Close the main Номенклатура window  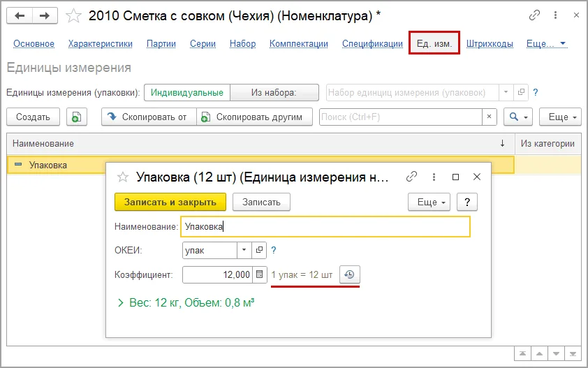tap(576, 15)
